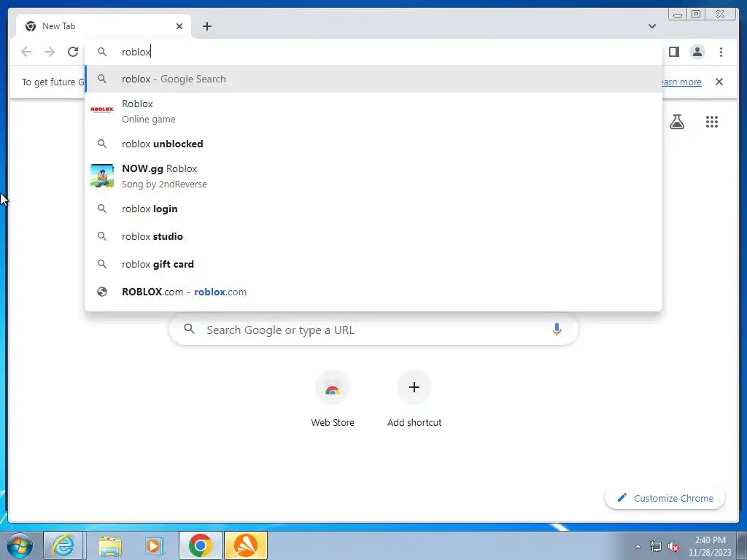Choose the 'roblox login' suggestion
Screen dimensions: 747x560
tap(373, 209)
